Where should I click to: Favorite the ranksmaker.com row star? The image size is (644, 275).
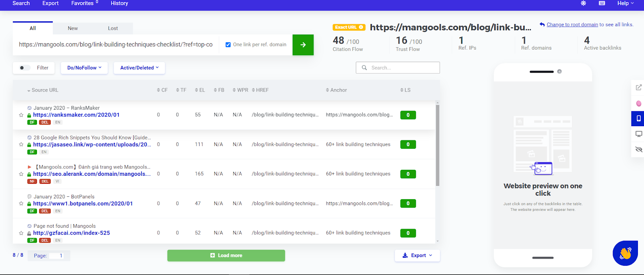click(21, 115)
